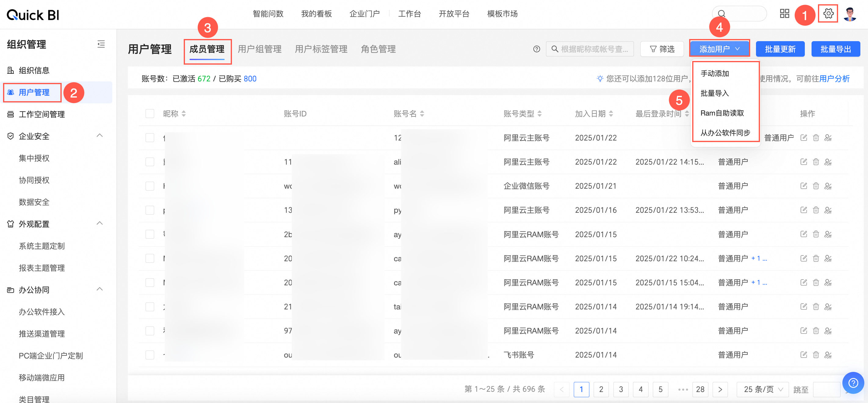
Task: Click the help question mark beside search
Action: click(537, 49)
